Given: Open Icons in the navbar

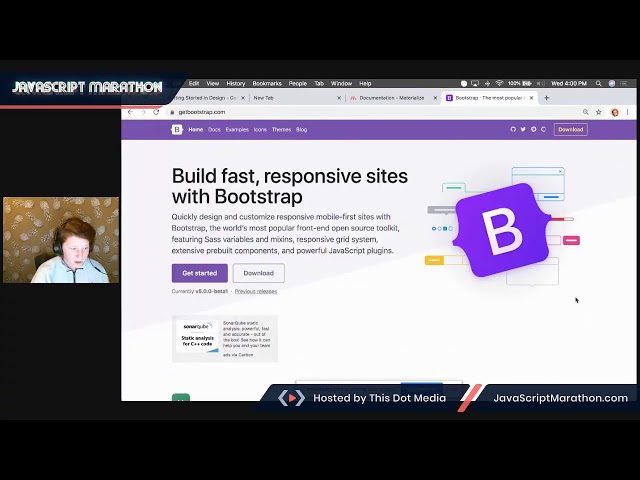Looking at the screenshot, I should coord(260,129).
